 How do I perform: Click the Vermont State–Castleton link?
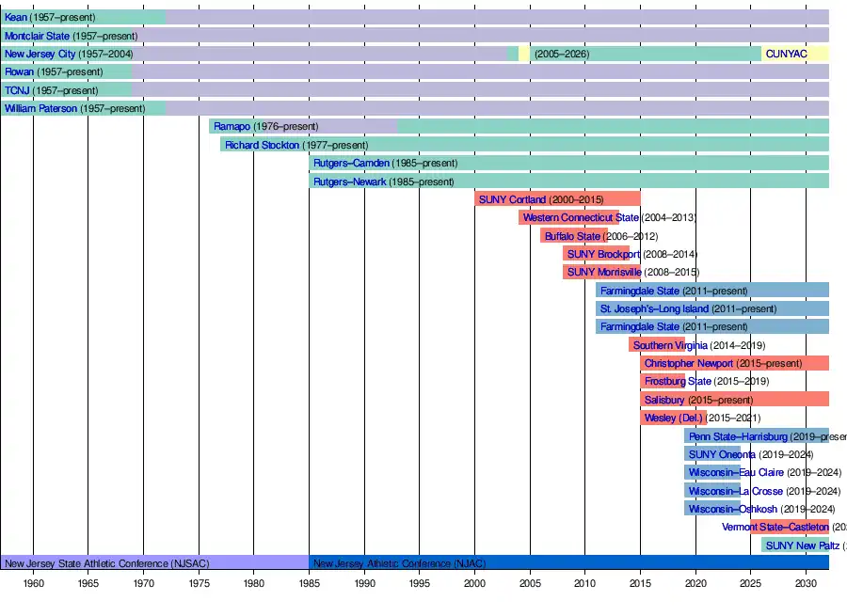click(775, 528)
